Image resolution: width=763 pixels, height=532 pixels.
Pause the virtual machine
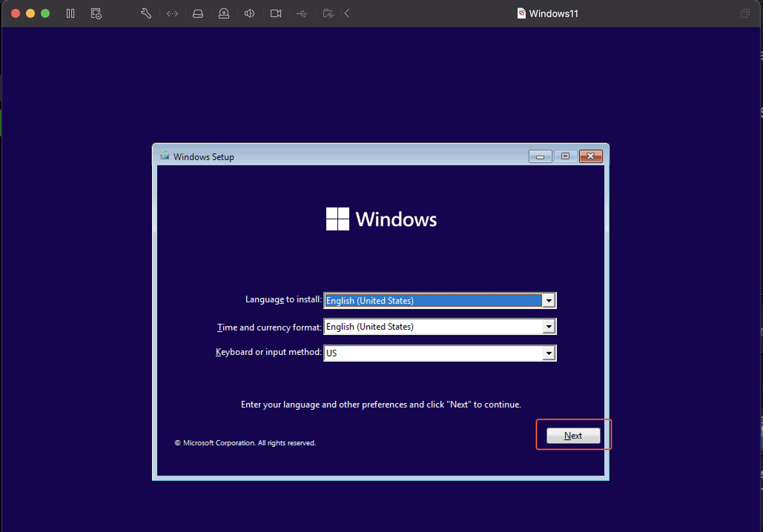point(70,14)
